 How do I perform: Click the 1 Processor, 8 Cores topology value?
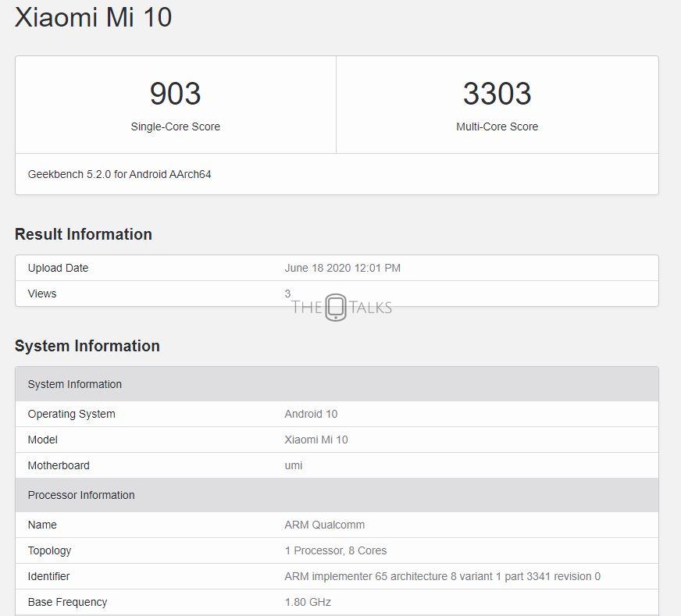[335, 550]
